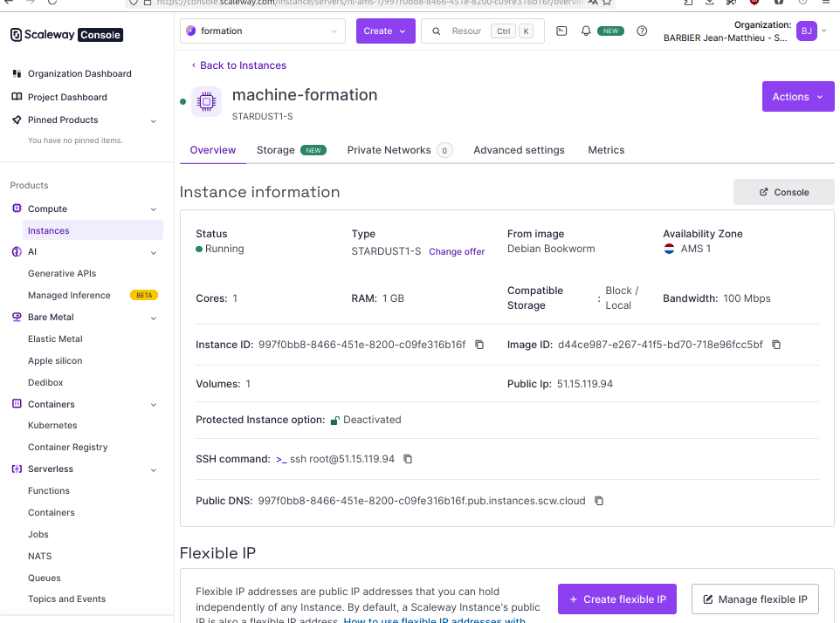Open Container Registry in sidebar
The width and height of the screenshot is (840, 623).
67,447
